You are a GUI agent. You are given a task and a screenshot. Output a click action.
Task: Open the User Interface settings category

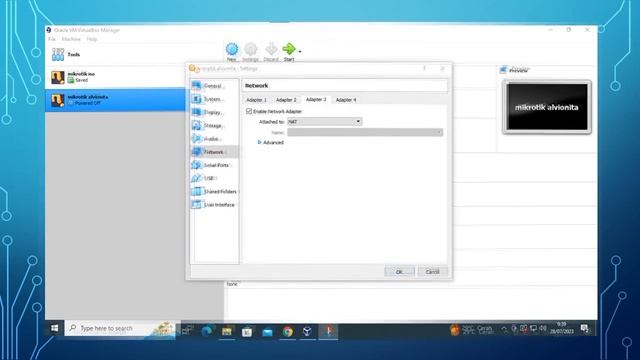click(214, 204)
